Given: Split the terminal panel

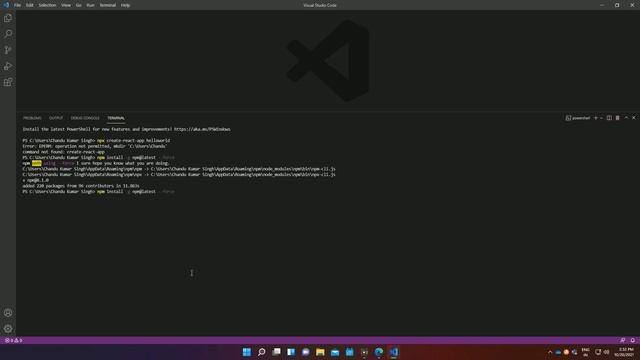Looking at the screenshot, I should pos(609,118).
